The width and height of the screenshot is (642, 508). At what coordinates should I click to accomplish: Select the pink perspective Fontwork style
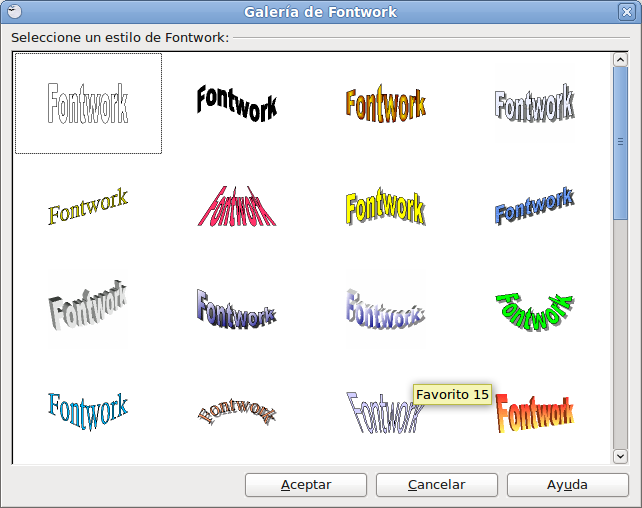[x=237, y=206]
